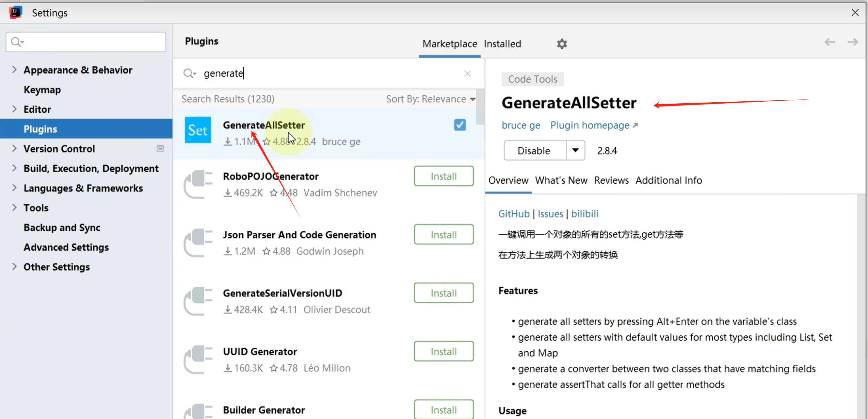This screenshot has height=419, width=868.
Task: Click the Json Parser plugin icon
Action: tap(198, 243)
